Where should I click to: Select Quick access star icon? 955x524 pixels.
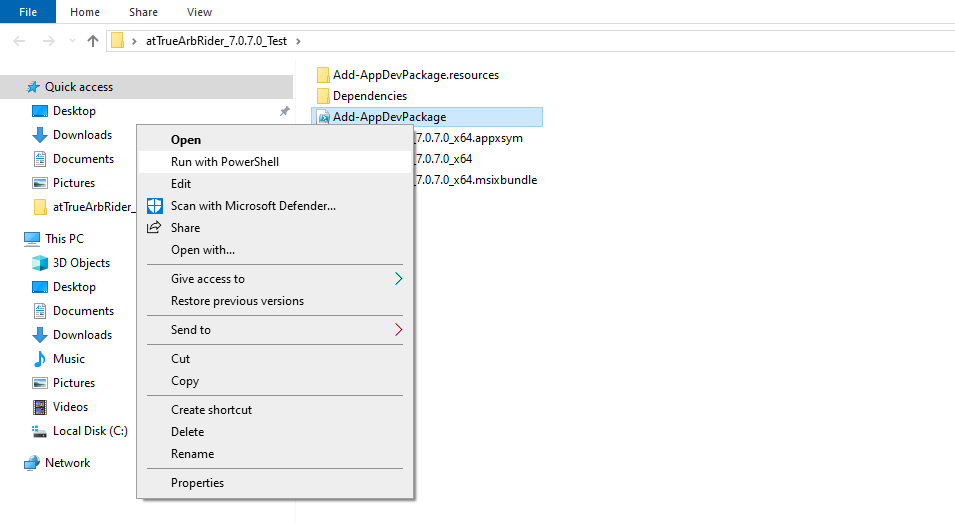pyautogui.click(x=33, y=87)
